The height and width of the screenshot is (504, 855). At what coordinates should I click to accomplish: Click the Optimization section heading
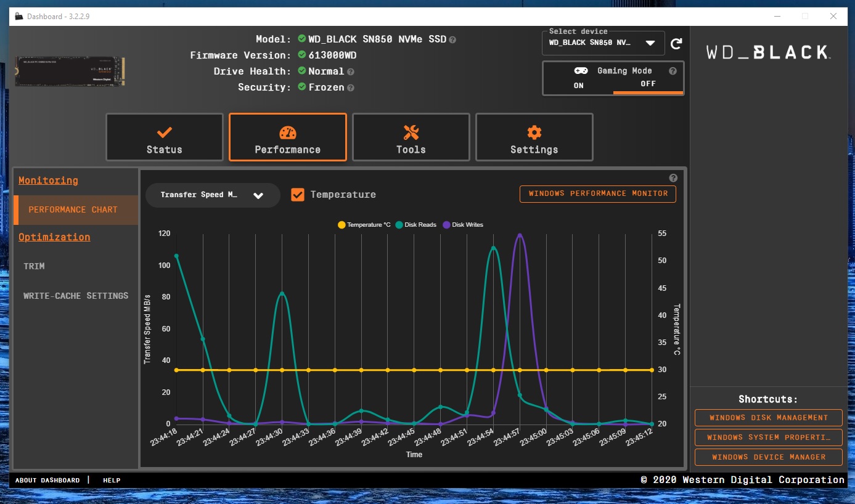point(54,237)
